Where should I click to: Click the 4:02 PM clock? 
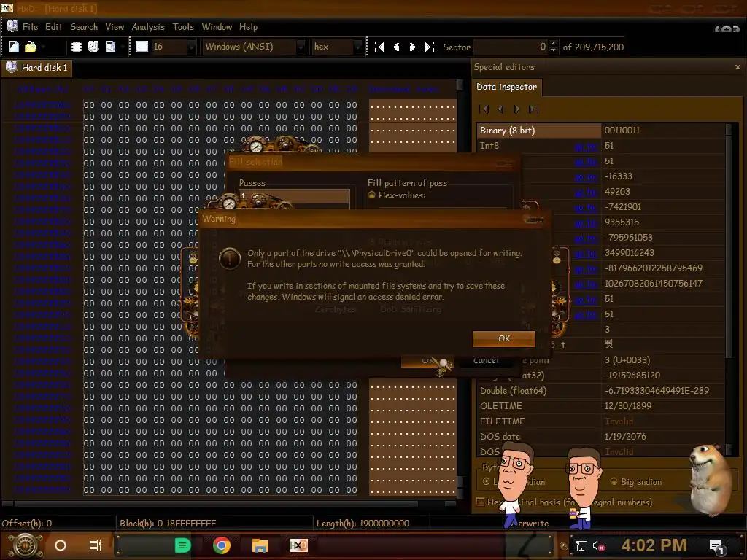point(654,545)
